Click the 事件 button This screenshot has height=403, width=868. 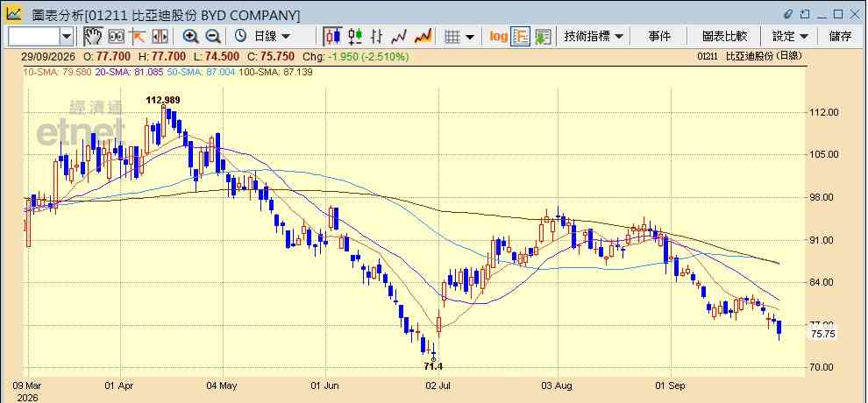click(x=658, y=37)
